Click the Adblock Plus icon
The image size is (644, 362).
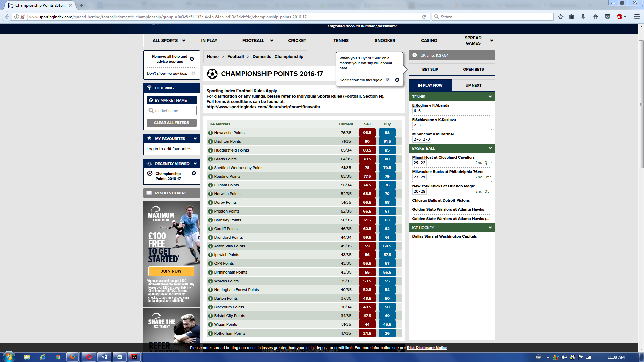coord(620,17)
